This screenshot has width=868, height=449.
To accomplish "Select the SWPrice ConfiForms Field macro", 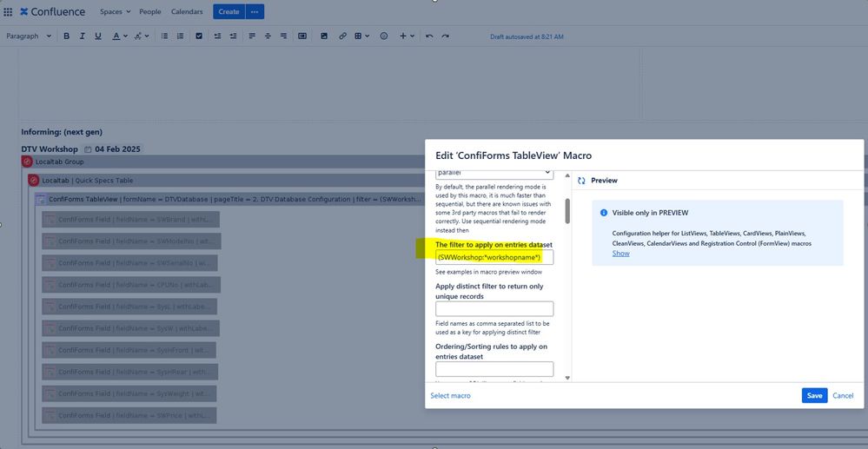I will [x=129, y=415].
